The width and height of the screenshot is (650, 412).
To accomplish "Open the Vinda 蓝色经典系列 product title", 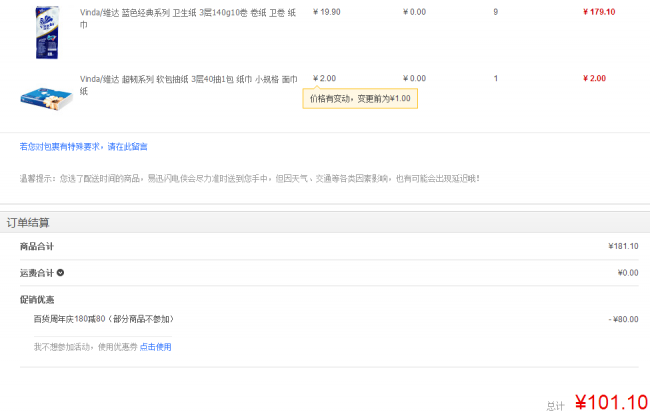I will point(190,18).
